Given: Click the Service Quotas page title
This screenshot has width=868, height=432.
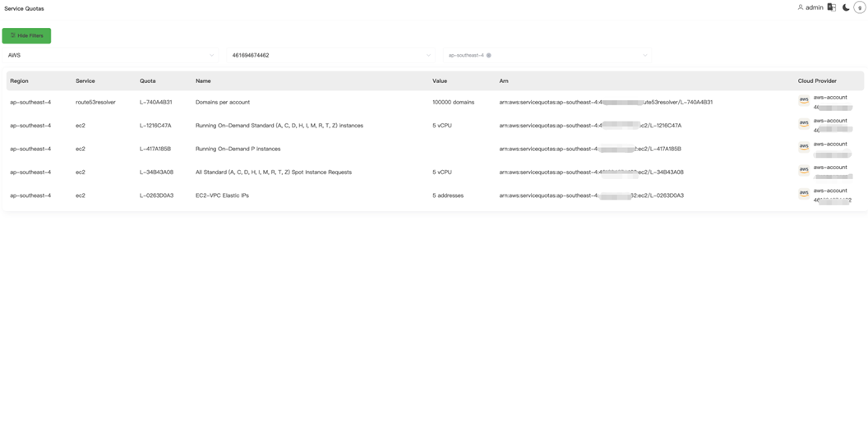Looking at the screenshot, I should [x=25, y=9].
